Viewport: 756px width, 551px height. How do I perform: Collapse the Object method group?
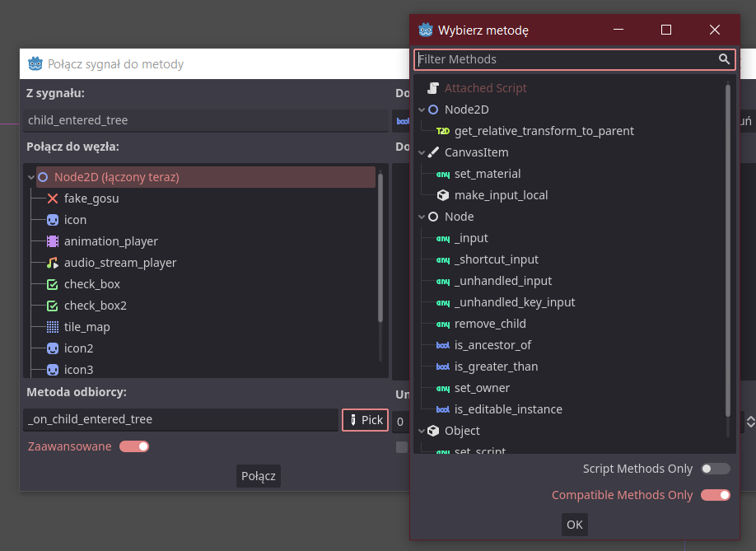pos(422,431)
